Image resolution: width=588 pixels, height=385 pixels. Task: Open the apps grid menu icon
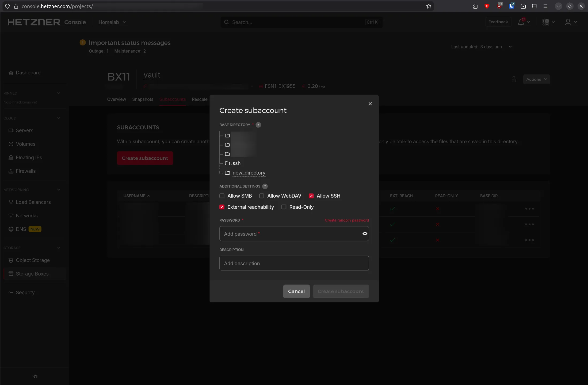pyautogui.click(x=546, y=22)
